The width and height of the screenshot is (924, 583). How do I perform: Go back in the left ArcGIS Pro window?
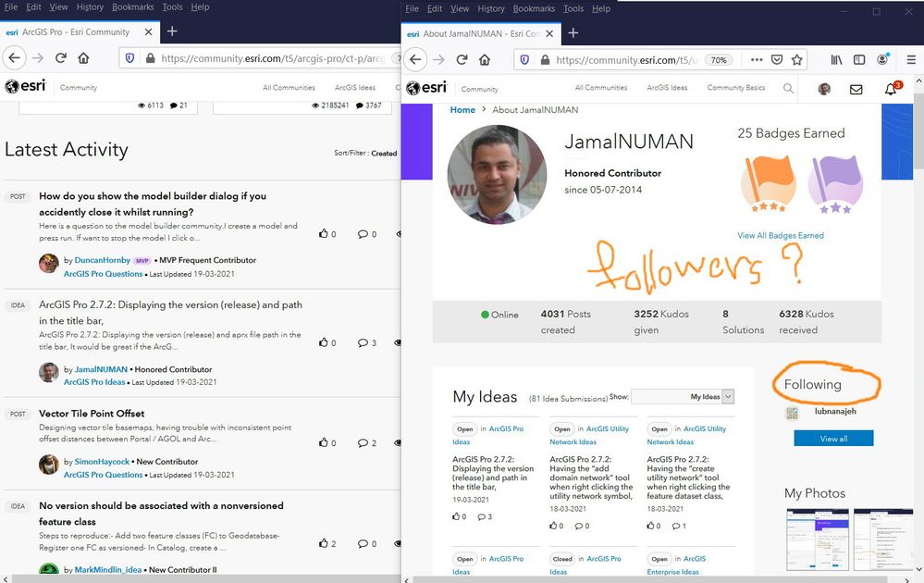point(15,57)
